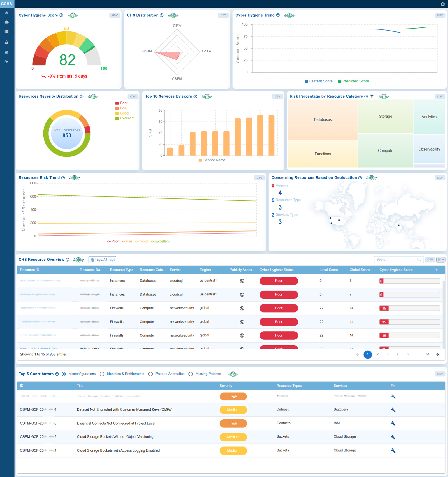Click the logout icon in sidebar

pos(6,62)
